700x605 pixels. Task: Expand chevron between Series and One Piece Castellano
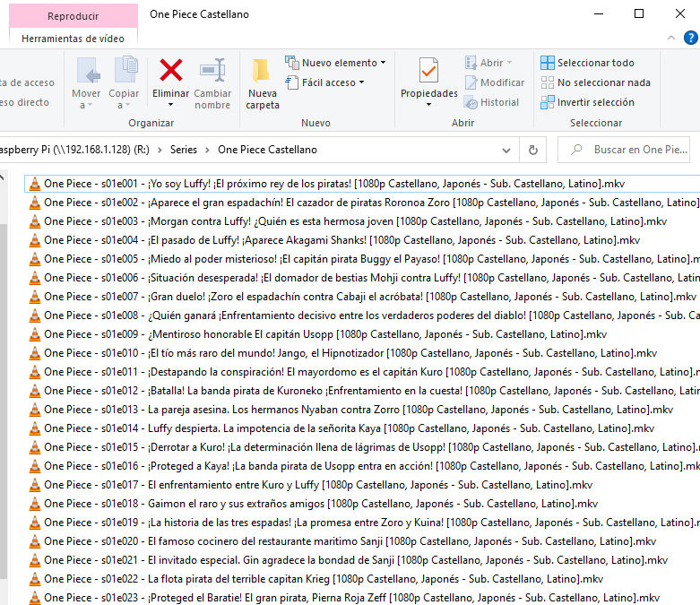pyautogui.click(x=208, y=150)
